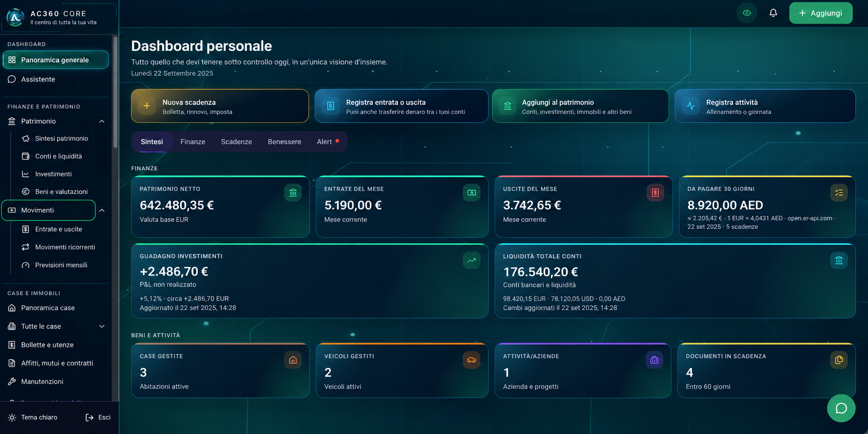Switch to the Sintesi tab
Viewport: 868px width, 434px height.
coord(152,142)
